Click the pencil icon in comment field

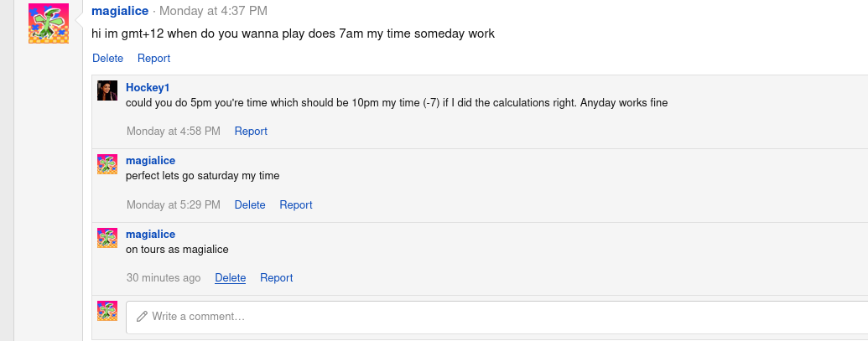(x=142, y=316)
